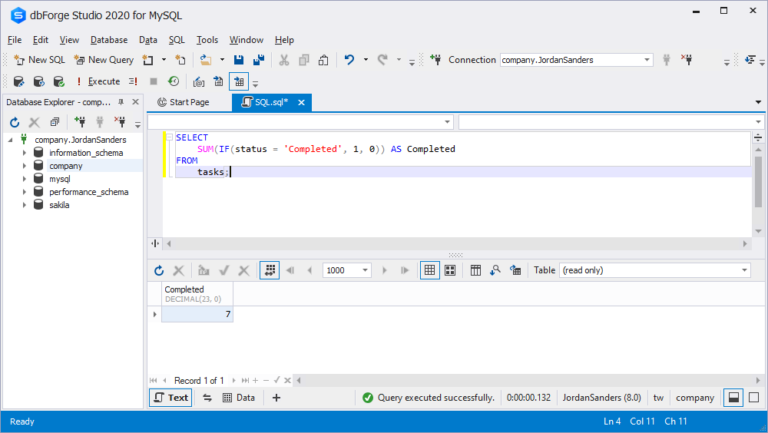Click New SQL in the toolbar
Screen dimensions: 768x433
pos(40,60)
